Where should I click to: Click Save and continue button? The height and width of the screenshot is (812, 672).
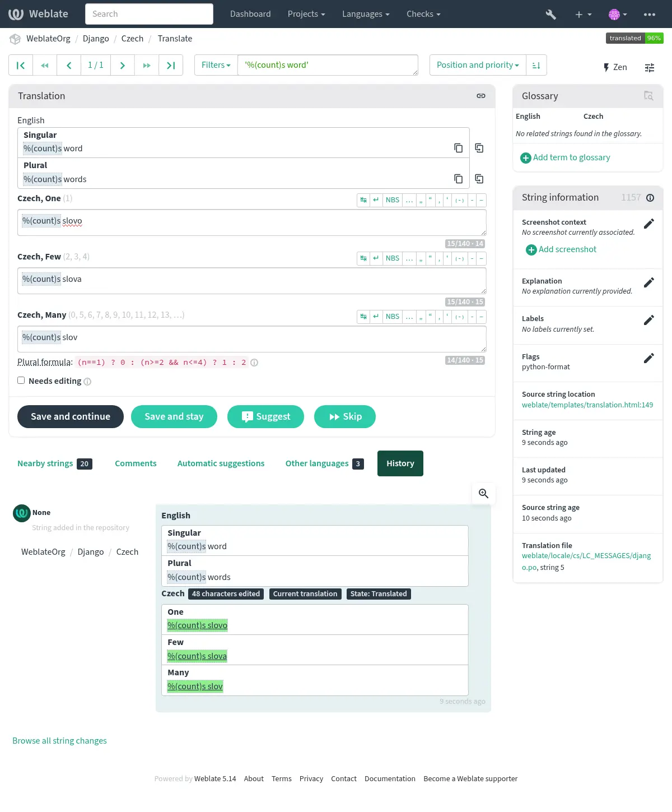(x=71, y=416)
